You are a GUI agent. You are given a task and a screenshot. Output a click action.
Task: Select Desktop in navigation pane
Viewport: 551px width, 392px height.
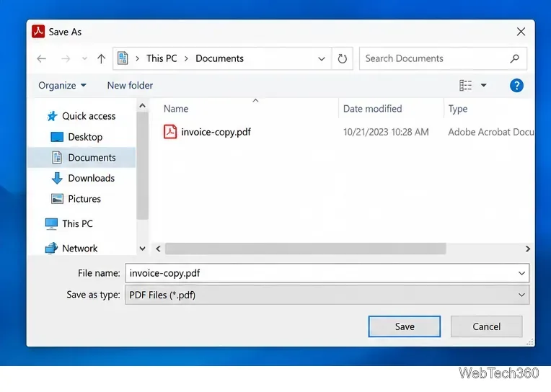[85, 137]
